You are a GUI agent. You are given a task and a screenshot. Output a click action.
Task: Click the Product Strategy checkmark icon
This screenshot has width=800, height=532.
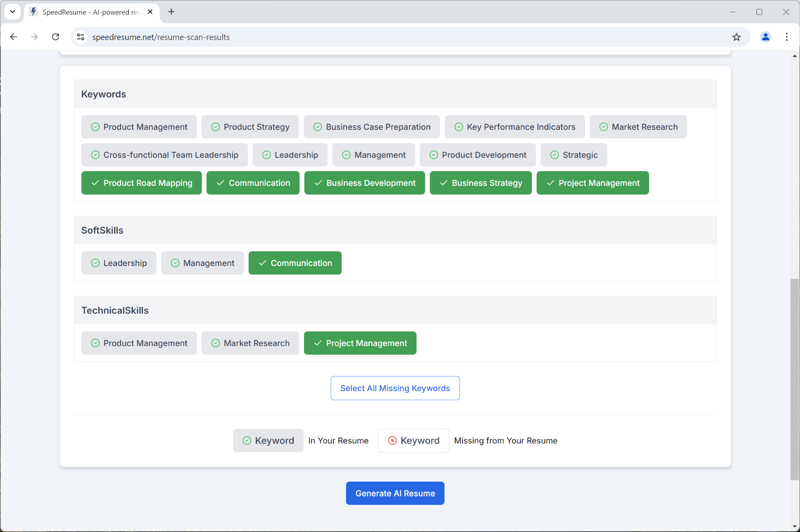pos(215,127)
